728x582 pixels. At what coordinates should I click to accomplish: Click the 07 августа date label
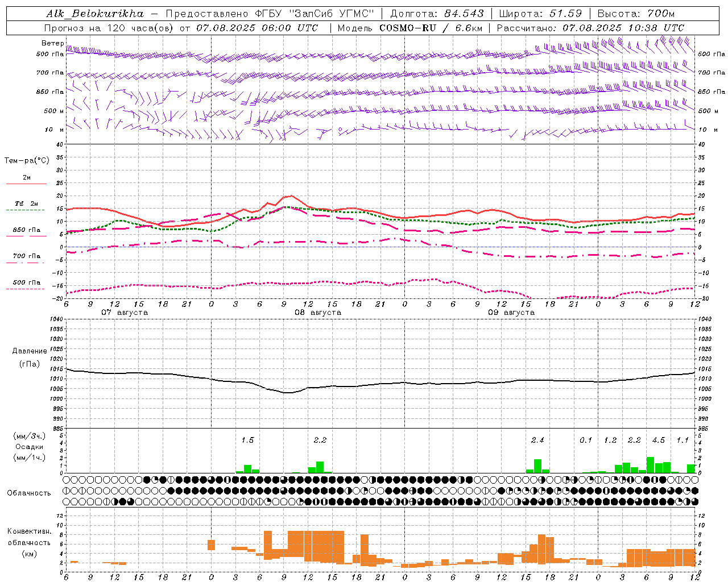[125, 313]
